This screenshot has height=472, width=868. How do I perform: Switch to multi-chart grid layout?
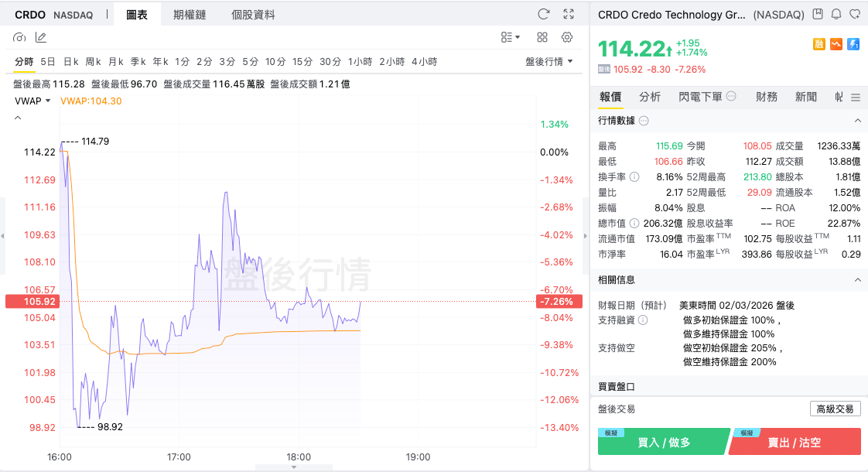[x=542, y=37]
